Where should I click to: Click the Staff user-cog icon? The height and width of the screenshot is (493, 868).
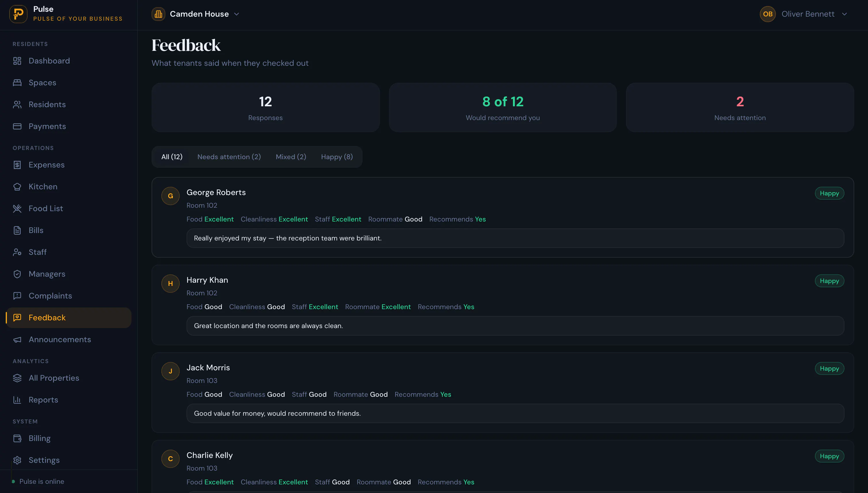pos(17,252)
